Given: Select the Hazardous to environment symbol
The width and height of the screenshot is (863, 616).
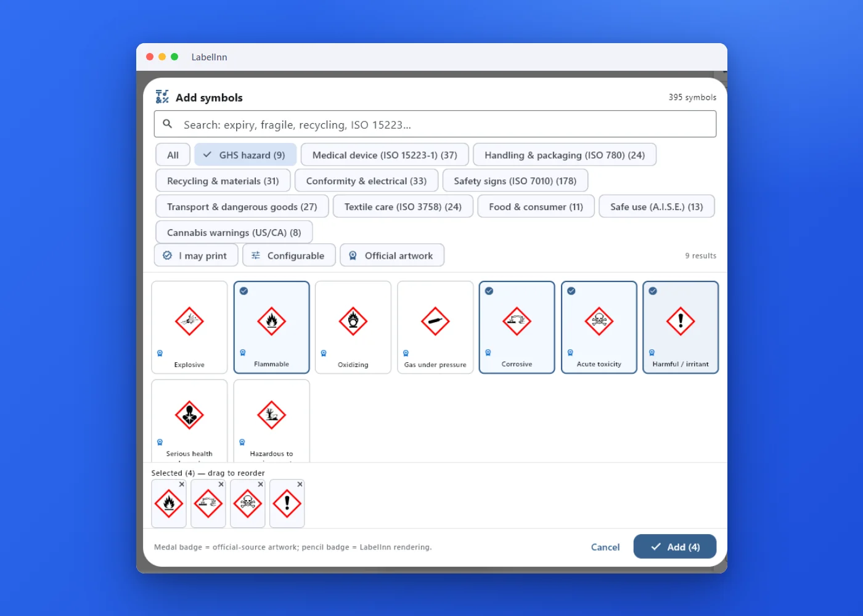Looking at the screenshot, I should tap(271, 421).
